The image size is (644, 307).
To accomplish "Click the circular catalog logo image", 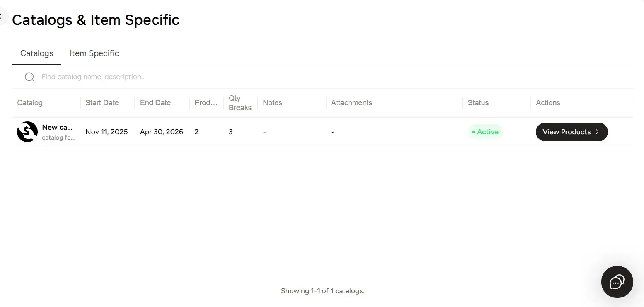I will 27,132.
